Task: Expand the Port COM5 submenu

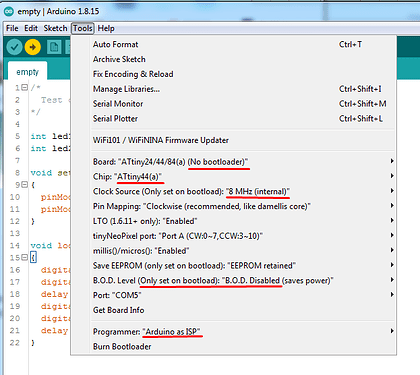Action: click(233, 295)
